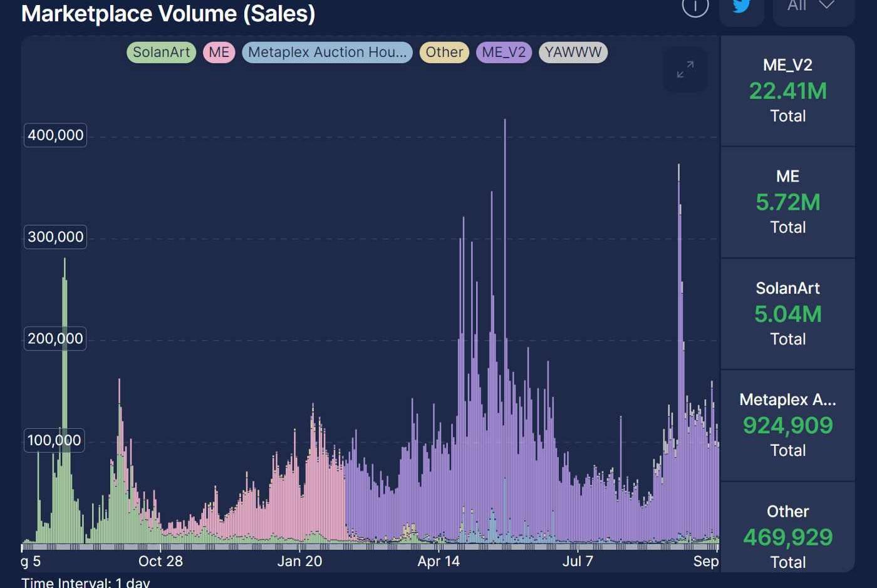Disable the purple ME_V2 legend series
877x588 pixels.
point(504,53)
